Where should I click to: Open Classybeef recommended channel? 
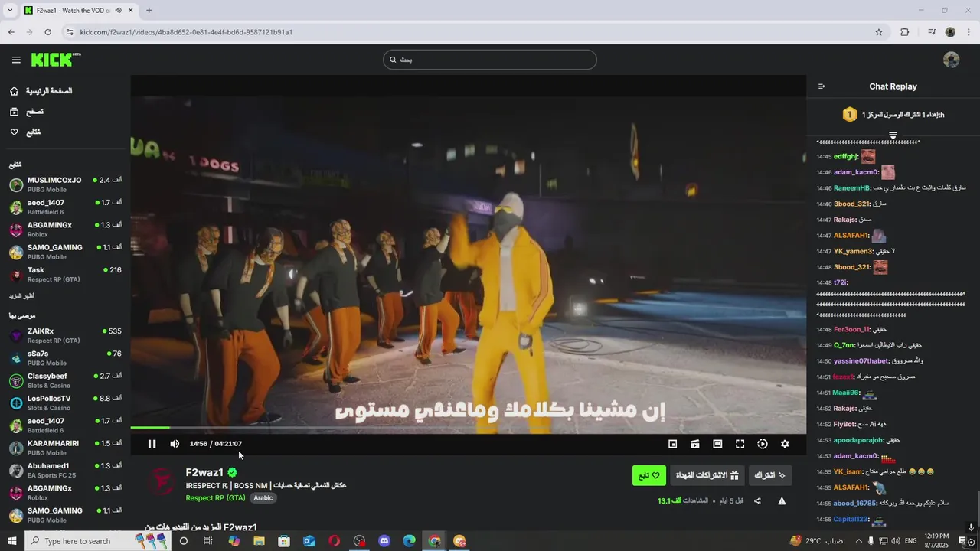pyautogui.click(x=65, y=380)
